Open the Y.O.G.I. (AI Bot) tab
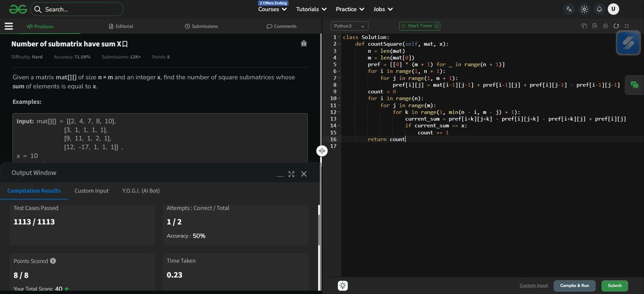 pos(141,191)
